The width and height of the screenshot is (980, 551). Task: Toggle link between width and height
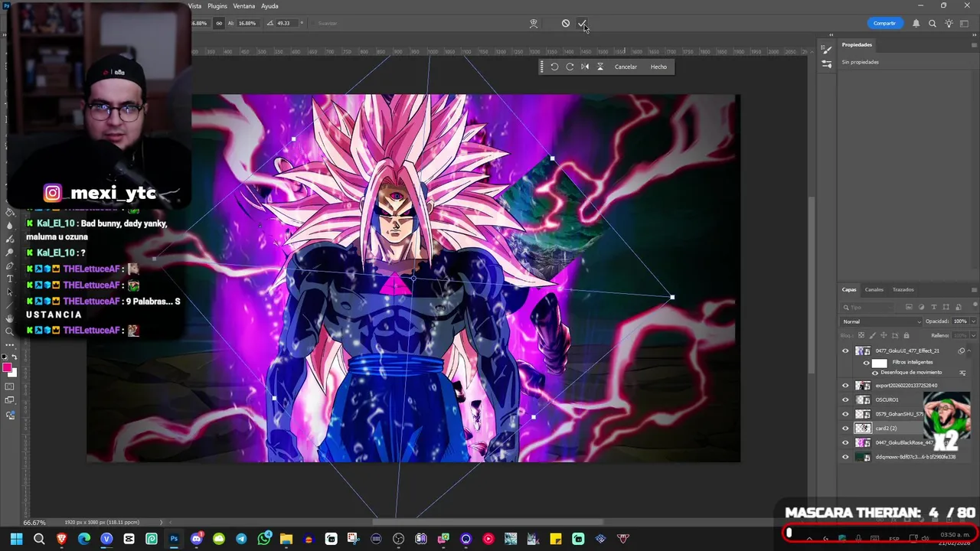point(220,23)
